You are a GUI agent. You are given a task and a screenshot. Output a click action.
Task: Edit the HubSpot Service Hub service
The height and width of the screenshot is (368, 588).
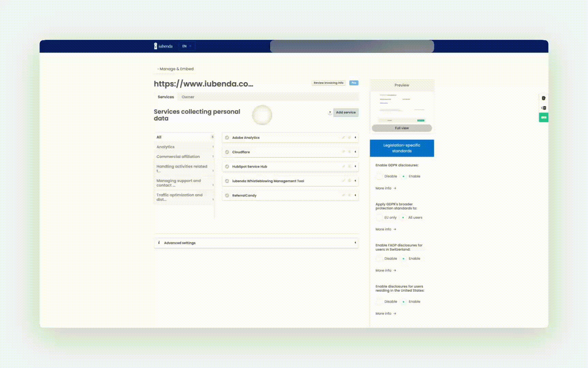(343, 166)
